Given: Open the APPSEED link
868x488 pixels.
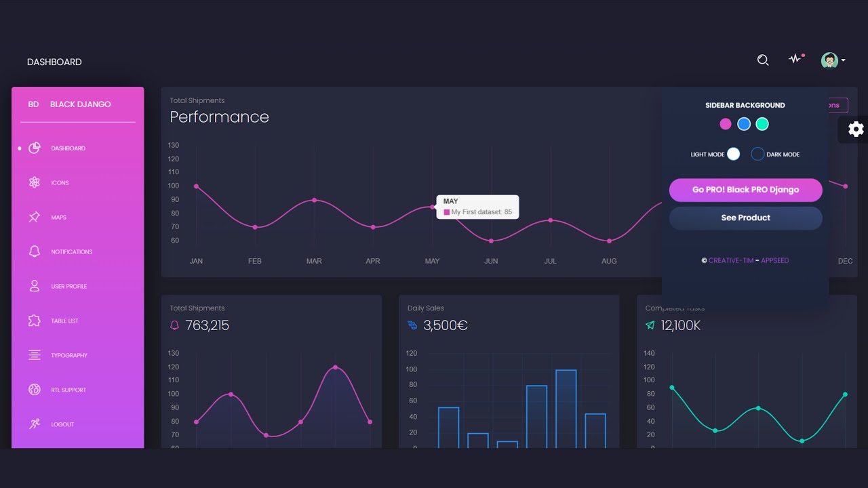Looking at the screenshot, I should 775,260.
